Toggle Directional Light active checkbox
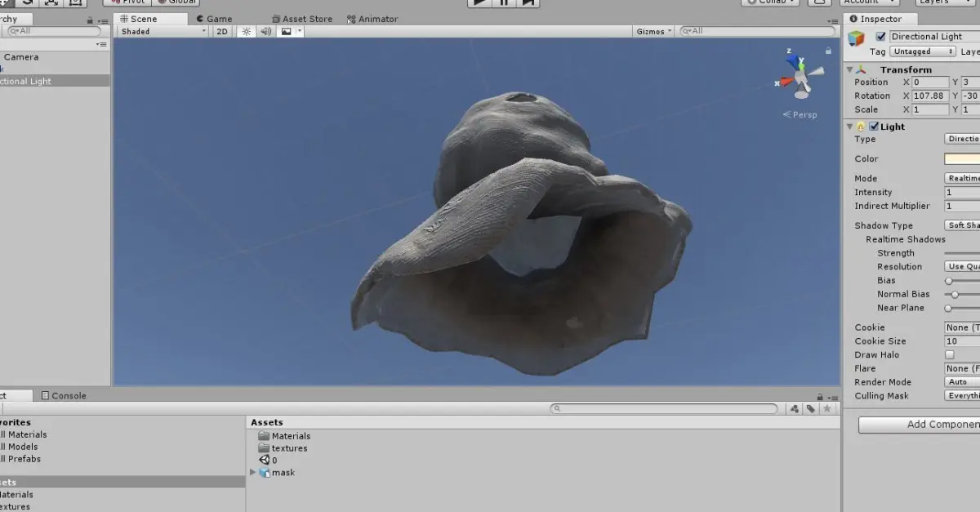Viewport: 980px width, 512px height. click(880, 37)
